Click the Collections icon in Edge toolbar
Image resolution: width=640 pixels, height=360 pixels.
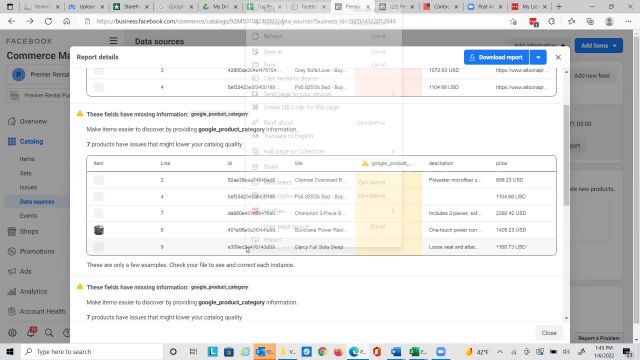point(590,21)
